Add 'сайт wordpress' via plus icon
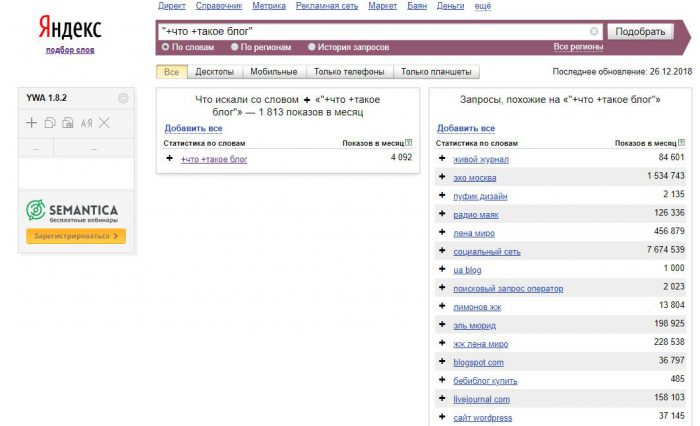The height and width of the screenshot is (426, 700). click(x=442, y=417)
